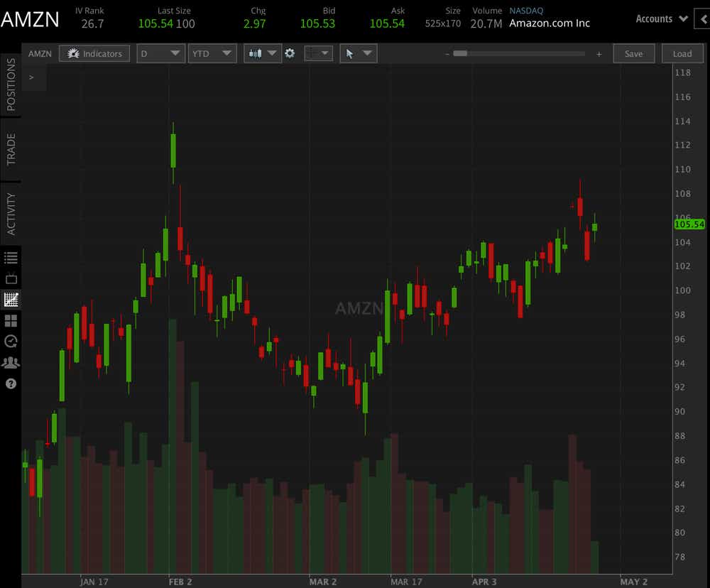
Task: Click the Volume value 20.7M
Action: pos(486,23)
